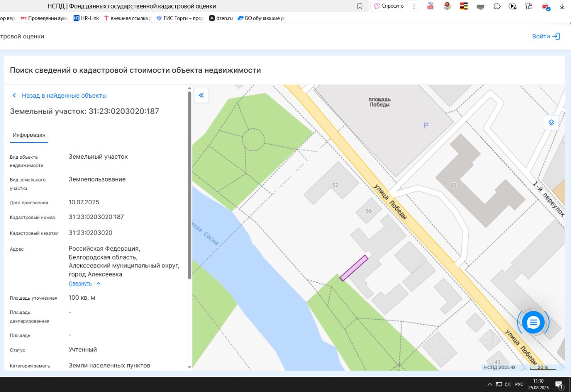Open the ГИС Торги bookmark
The width and height of the screenshot is (571, 392).
click(180, 18)
